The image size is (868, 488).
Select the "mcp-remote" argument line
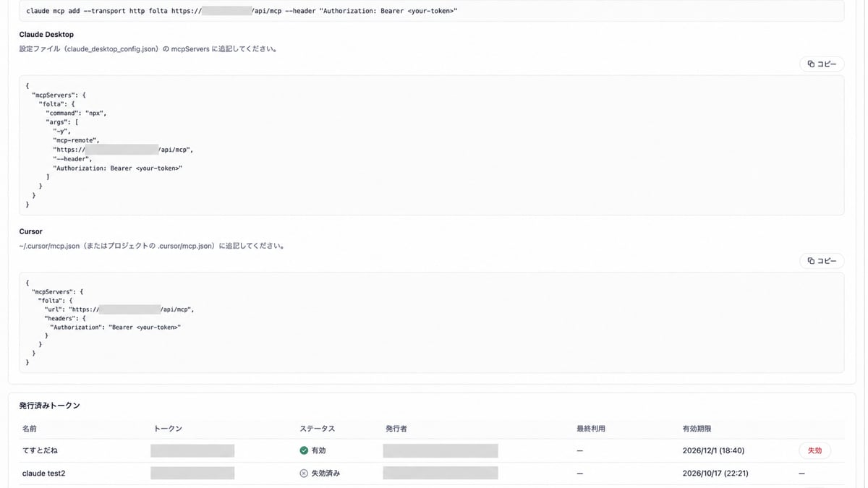pos(76,140)
